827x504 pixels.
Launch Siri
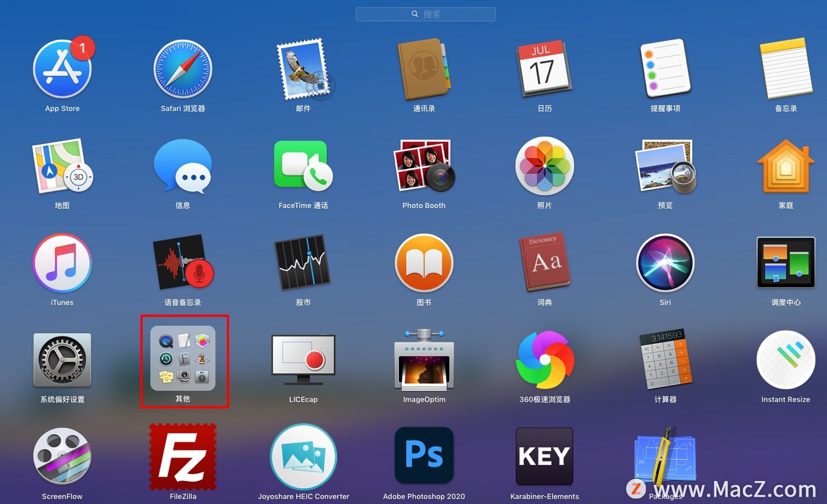click(x=665, y=263)
